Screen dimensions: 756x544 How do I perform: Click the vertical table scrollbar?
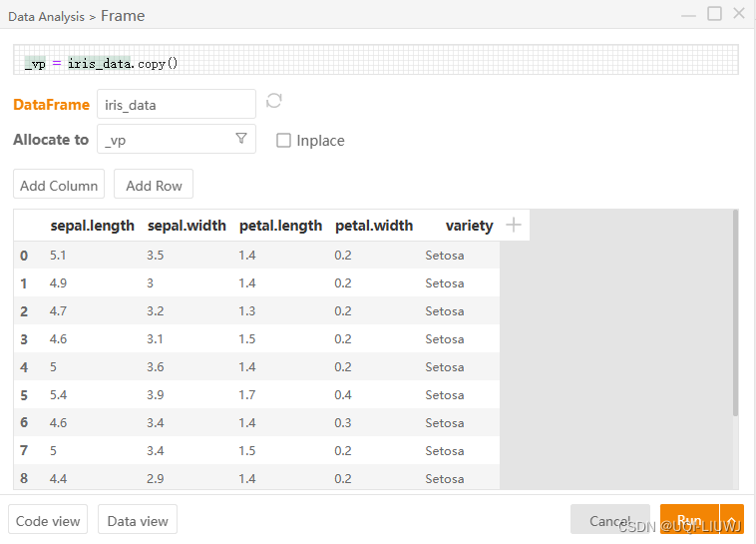coord(736,311)
